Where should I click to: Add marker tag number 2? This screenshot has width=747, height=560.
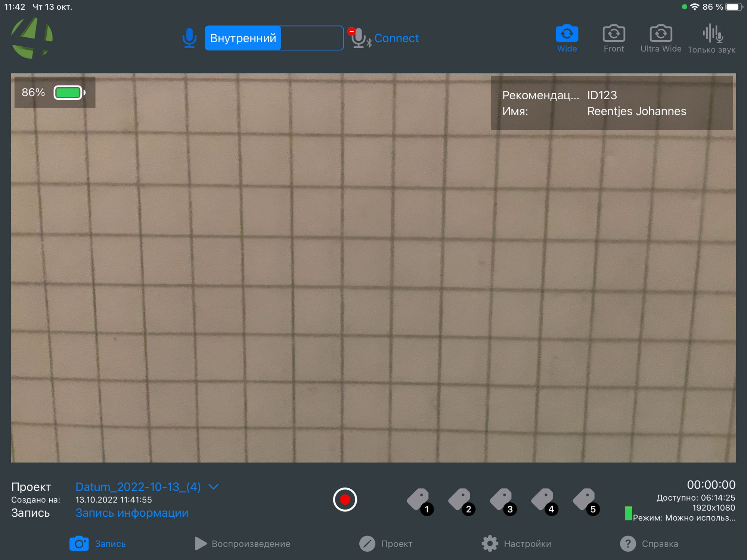(461, 501)
